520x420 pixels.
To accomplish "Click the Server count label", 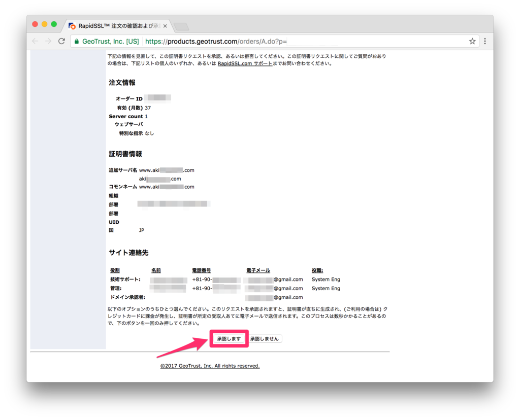I will pyautogui.click(x=126, y=116).
